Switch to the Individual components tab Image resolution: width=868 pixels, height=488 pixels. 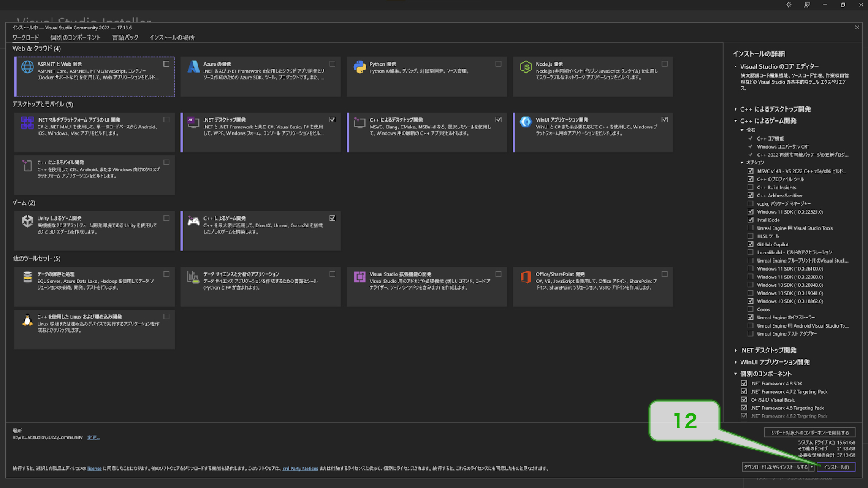(75, 38)
